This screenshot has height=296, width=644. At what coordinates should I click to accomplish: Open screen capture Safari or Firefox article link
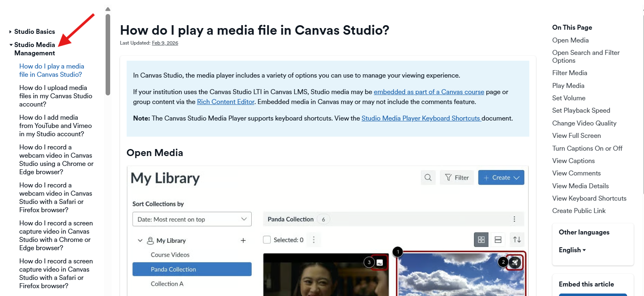(x=56, y=273)
